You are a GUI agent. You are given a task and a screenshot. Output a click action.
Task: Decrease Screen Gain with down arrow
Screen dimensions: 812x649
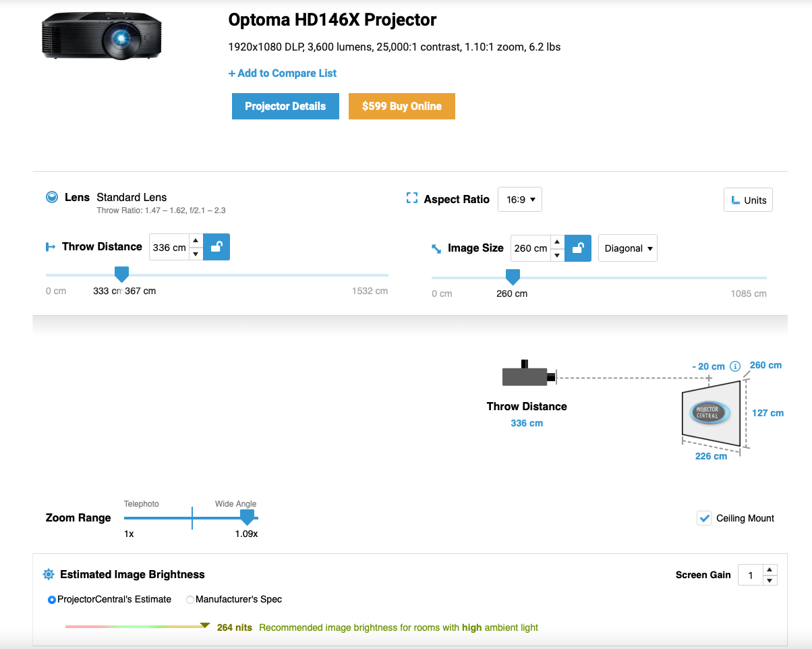pyautogui.click(x=770, y=581)
